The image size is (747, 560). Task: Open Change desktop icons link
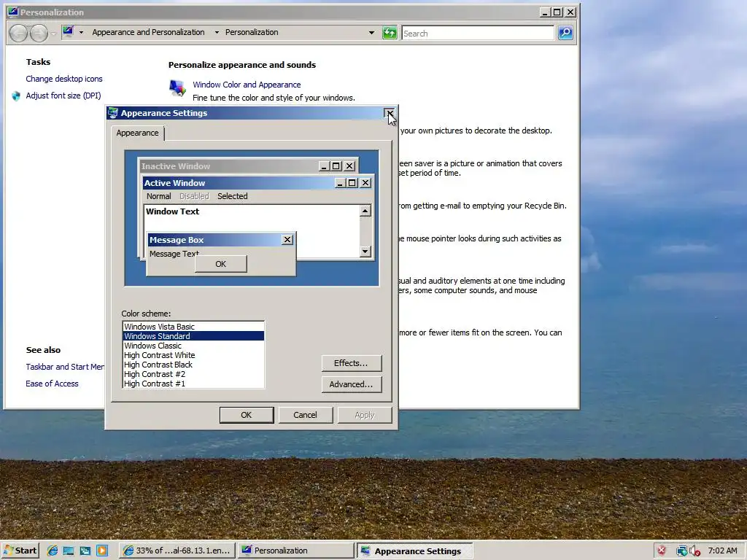[x=64, y=79]
